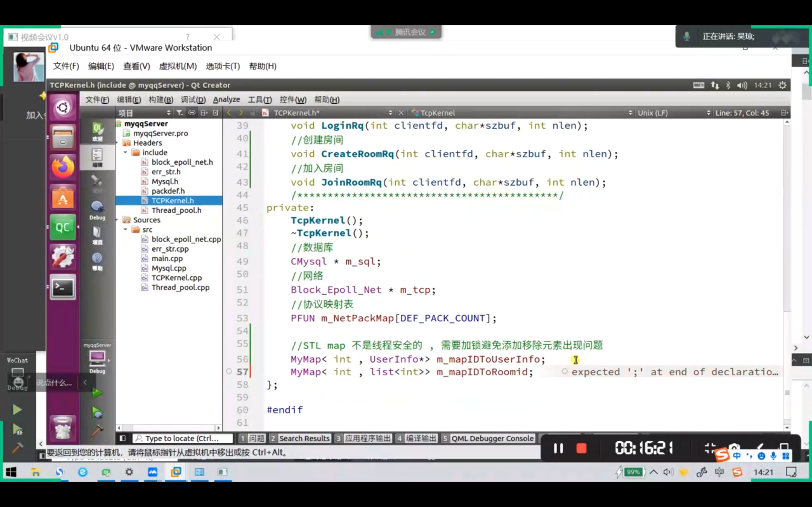The image size is (812, 507).
Task: Open the 虚拟机(M) VMware menu
Action: pyautogui.click(x=178, y=66)
